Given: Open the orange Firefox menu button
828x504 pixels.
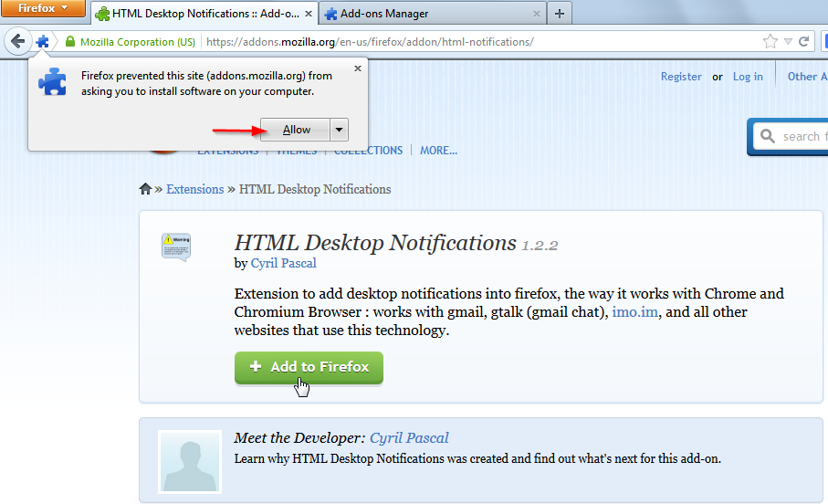Looking at the screenshot, I should coord(42,8).
